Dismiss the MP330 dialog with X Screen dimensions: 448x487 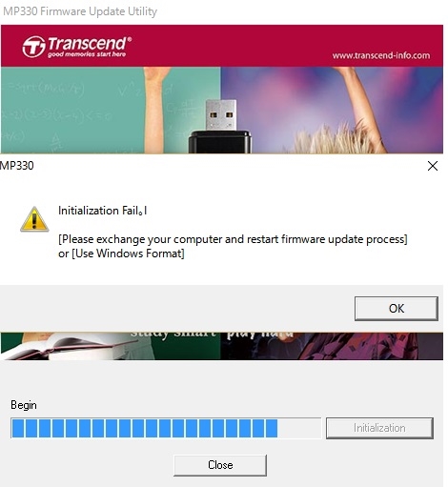point(433,166)
